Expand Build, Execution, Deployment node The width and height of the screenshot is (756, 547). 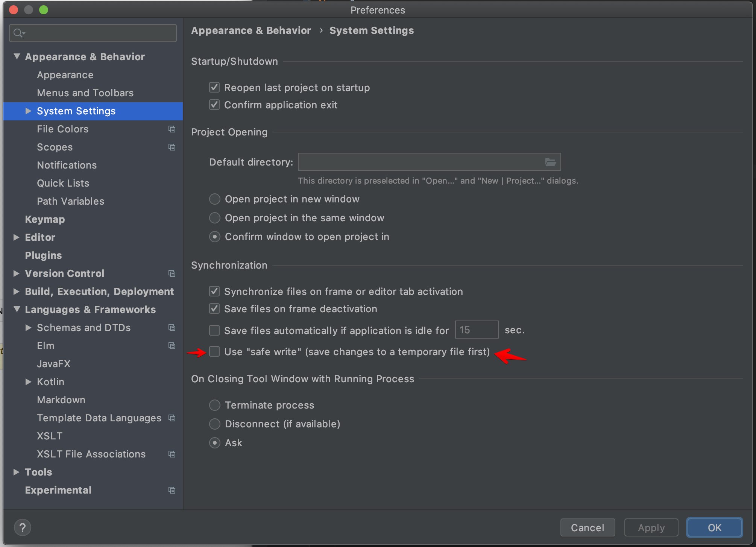click(x=16, y=292)
